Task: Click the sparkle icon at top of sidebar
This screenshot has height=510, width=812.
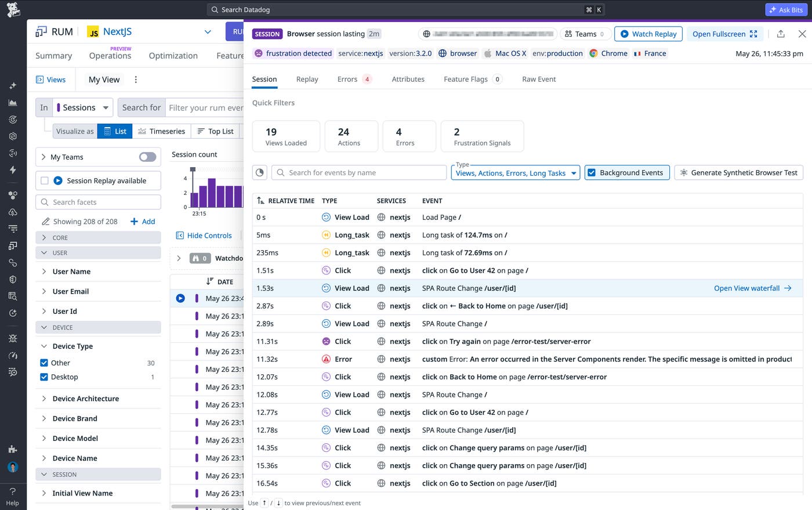Action: 13,86
